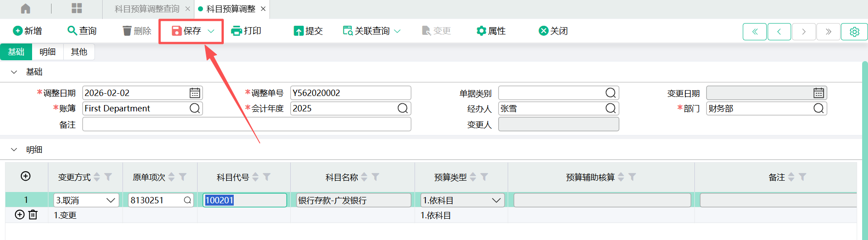Image resolution: width=868 pixels, height=240 pixels.
Task: Click the 新增 (add new) toolbar button
Action: click(28, 31)
